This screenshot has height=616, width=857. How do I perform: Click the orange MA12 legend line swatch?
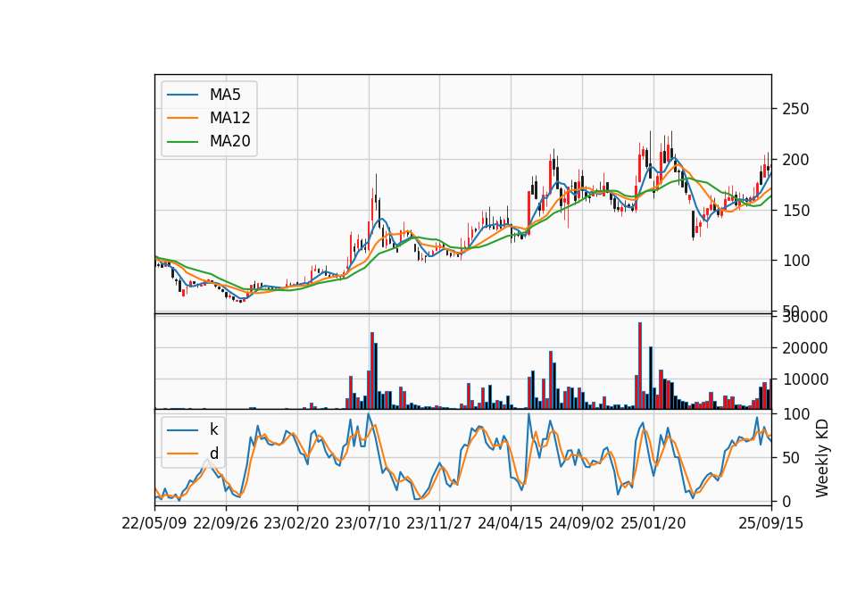coord(182,118)
